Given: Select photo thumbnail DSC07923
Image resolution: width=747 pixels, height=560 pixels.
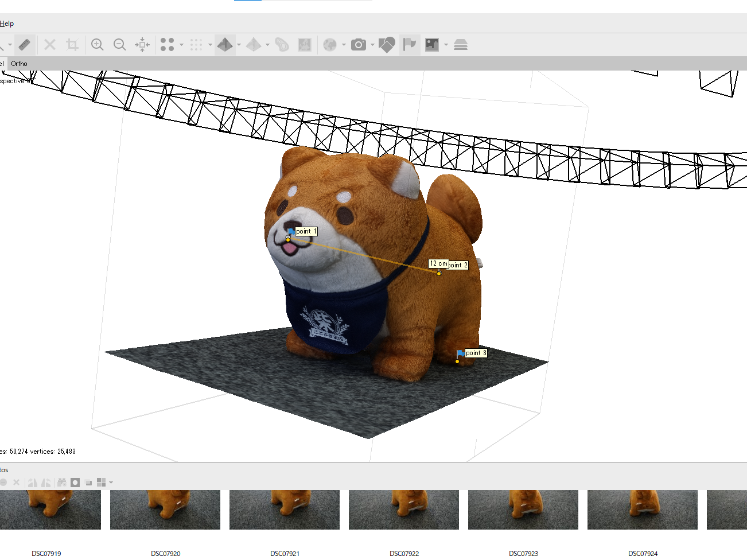Looking at the screenshot, I should tap(523, 510).
